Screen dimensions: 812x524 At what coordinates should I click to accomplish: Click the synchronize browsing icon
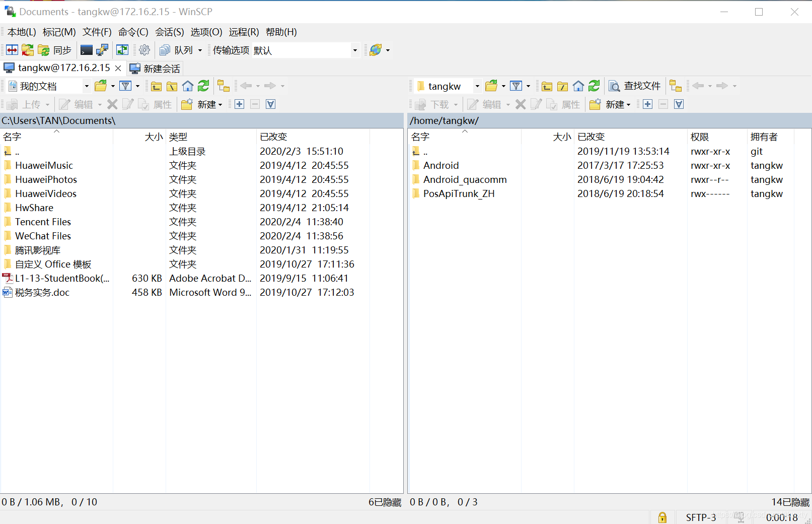28,50
